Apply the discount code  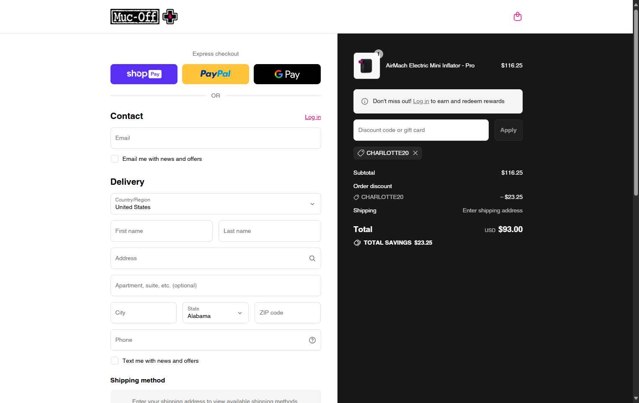click(508, 130)
